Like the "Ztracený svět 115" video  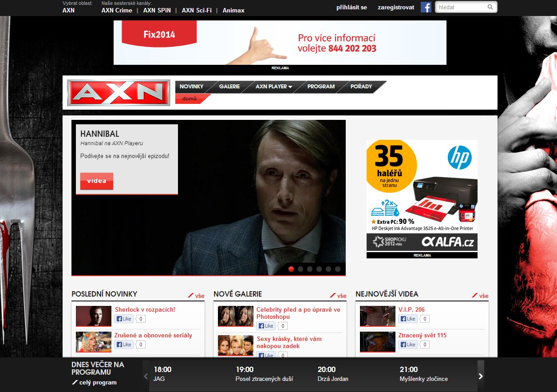point(408,344)
